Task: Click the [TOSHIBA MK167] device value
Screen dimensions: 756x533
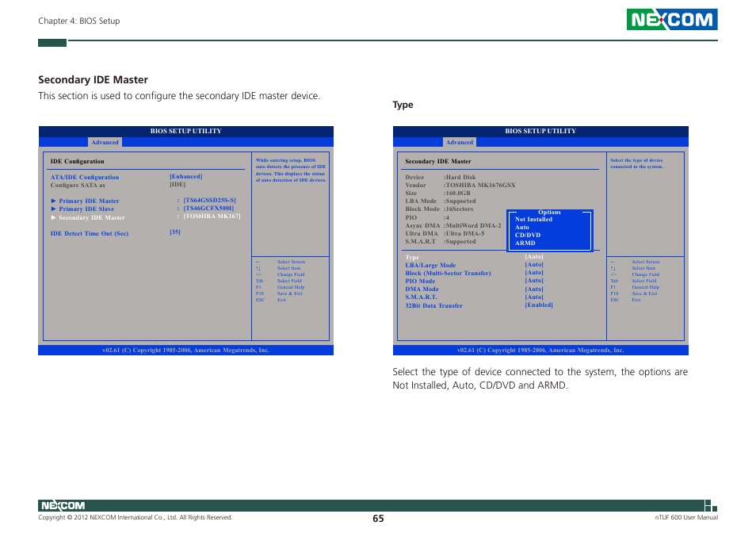Action: [x=212, y=216]
